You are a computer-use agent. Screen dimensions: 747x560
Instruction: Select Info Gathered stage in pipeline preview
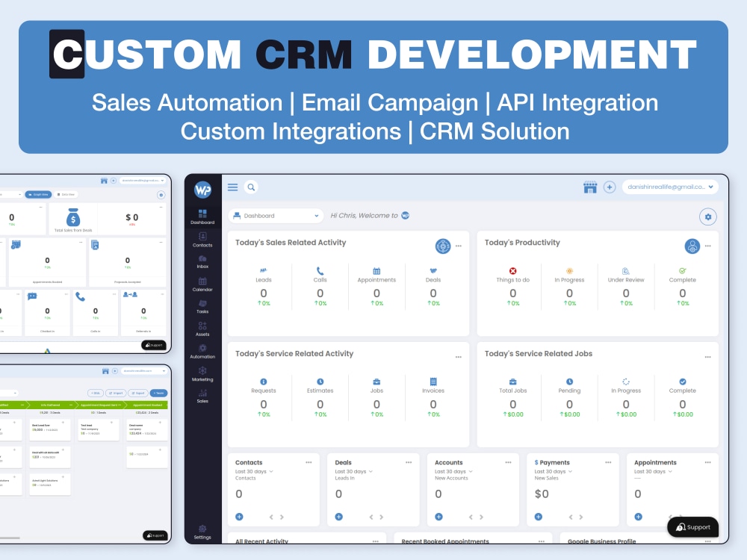coord(51,405)
